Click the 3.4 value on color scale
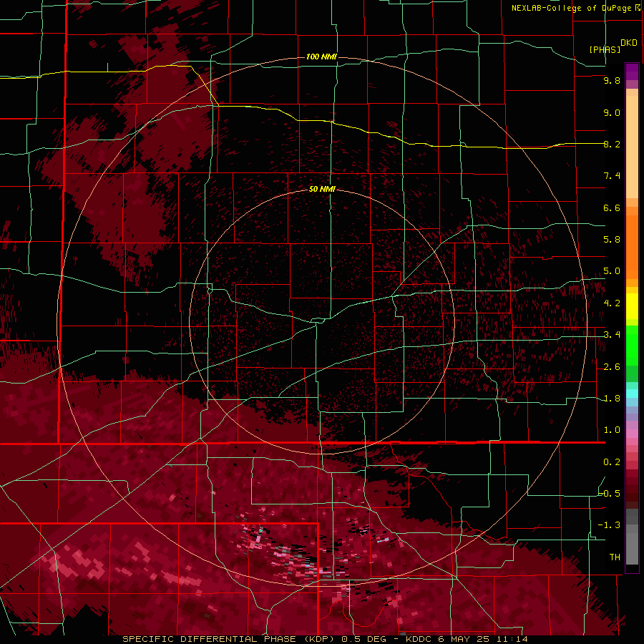This screenshot has height=644, width=644. 612,335
